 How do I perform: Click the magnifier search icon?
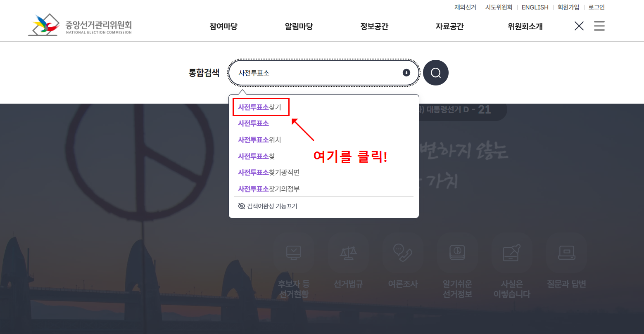click(435, 73)
